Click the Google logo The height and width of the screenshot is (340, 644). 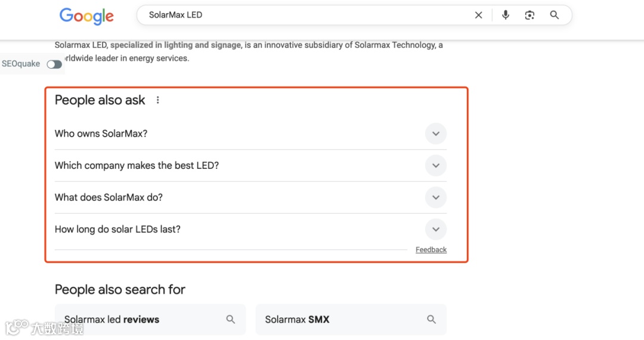coord(86,16)
